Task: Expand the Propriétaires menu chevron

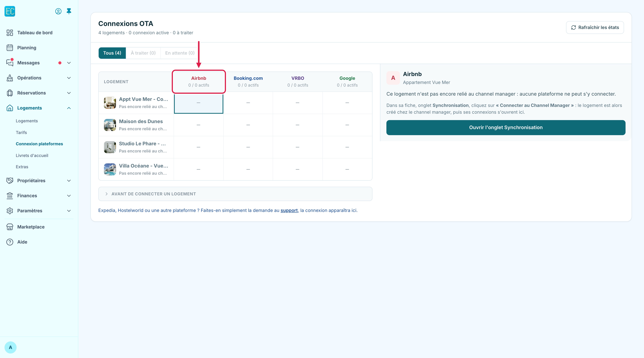Action: click(69, 181)
